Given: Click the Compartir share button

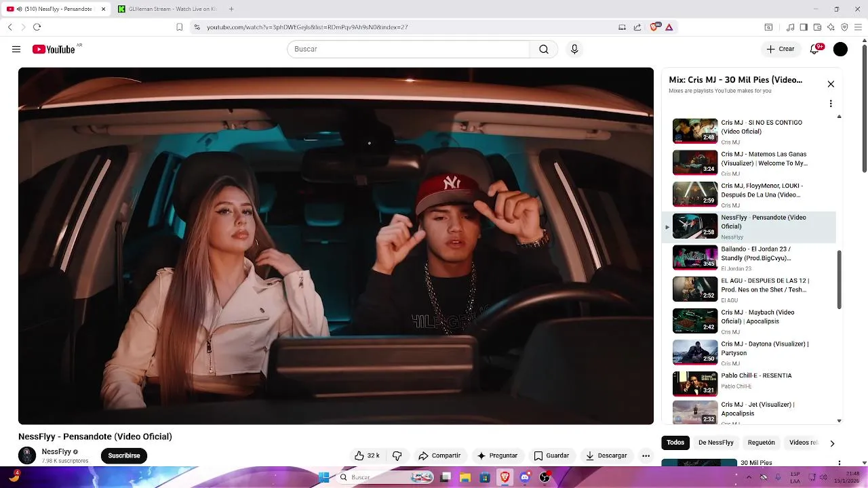Looking at the screenshot, I should (x=439, y=455).
